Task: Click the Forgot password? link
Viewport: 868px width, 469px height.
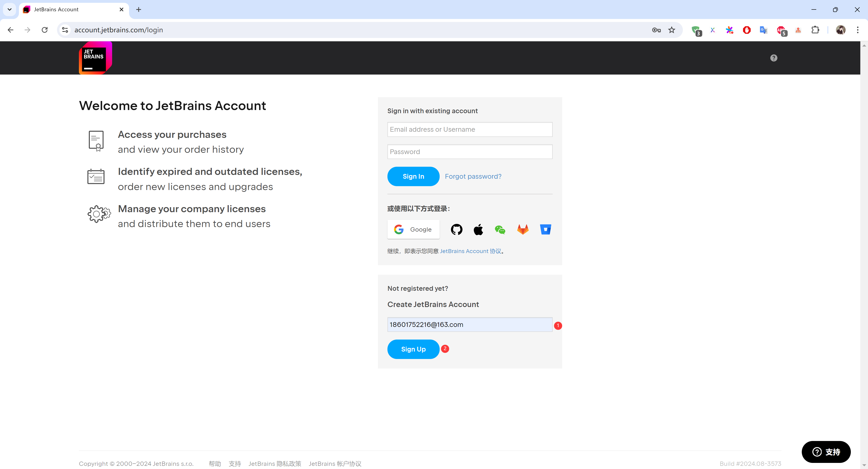Action: [473, 176]
